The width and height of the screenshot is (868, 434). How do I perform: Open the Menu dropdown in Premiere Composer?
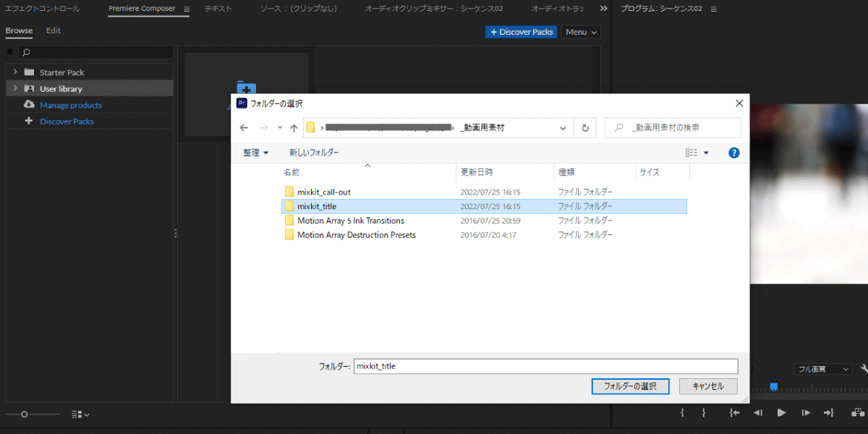point(581,32)
